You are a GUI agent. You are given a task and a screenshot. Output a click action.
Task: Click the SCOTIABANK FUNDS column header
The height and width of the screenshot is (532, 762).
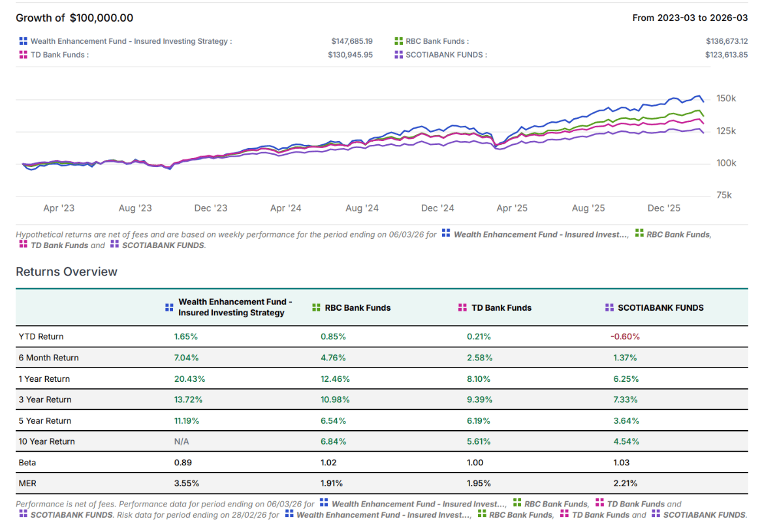click(x=660, y=307)
